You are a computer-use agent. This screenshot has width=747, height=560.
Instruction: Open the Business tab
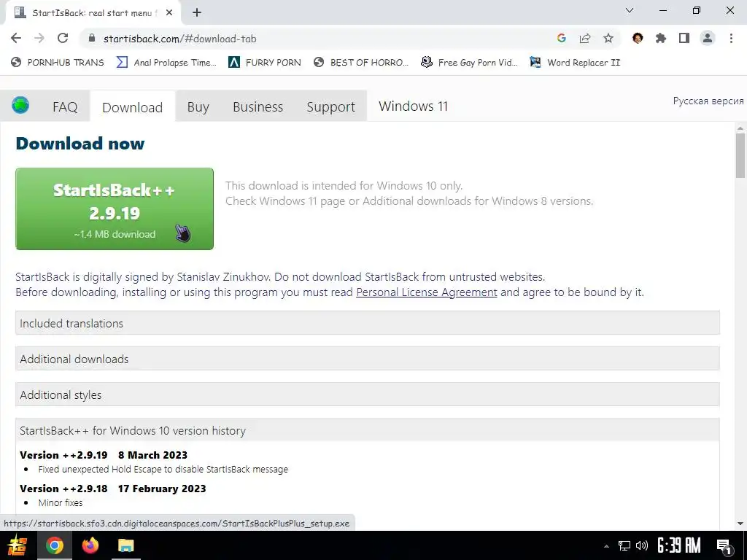tap(258, 106)
